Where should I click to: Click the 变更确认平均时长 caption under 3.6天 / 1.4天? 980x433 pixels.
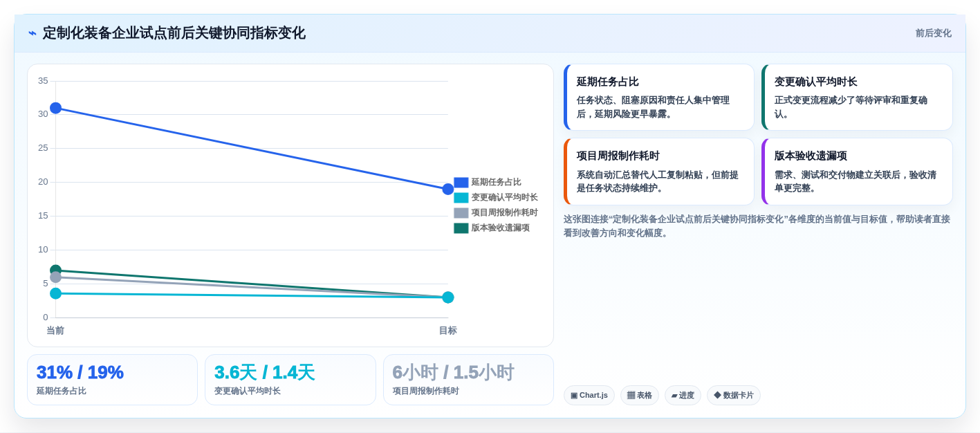coord(248,391)
